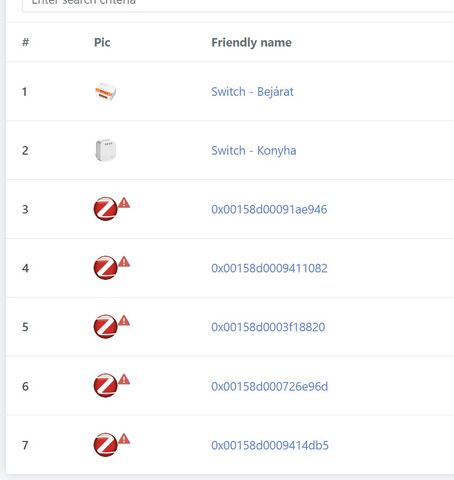Click the Switch - Konyha device image
The height and width of the screenshot is (480, 454).
pyautogui.click(x=106, y=150)
